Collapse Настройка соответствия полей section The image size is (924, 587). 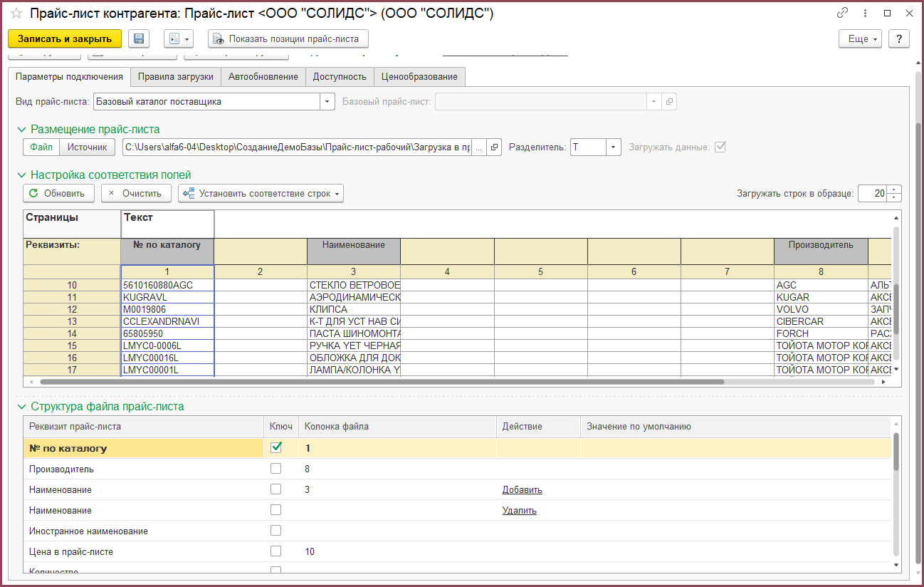[x=21, y=175]
